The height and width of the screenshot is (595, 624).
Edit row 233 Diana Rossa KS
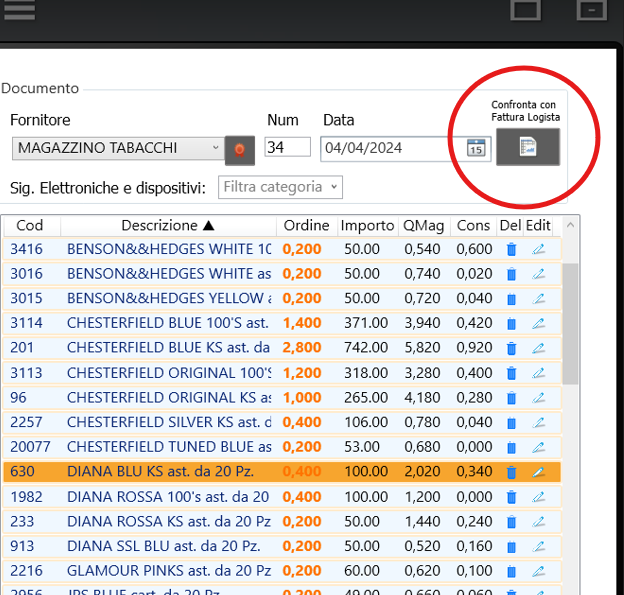point(538,522)
